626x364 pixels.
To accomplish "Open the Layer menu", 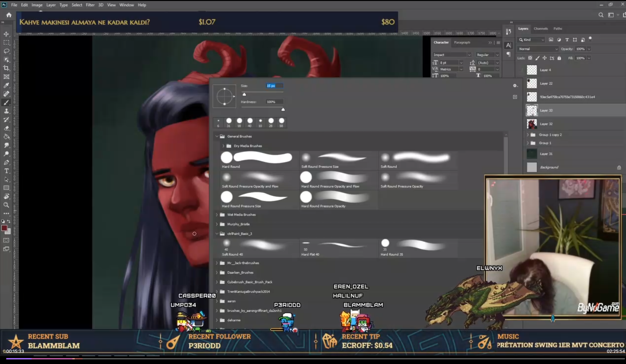I will [x=51, y=5].
